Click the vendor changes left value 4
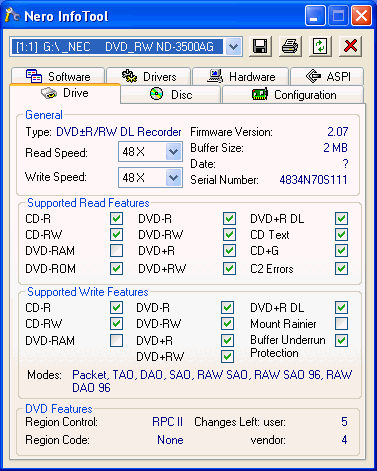Image resolution: width=377 pixels, height=471 pixels. click(344, 440)
